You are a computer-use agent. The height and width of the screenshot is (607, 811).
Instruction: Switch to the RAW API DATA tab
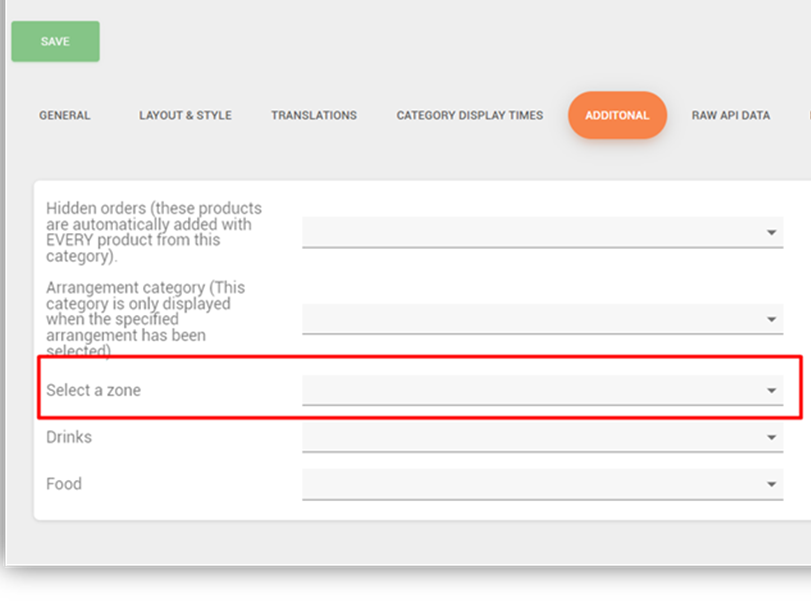pyautogui.click(x=731, y=116)
